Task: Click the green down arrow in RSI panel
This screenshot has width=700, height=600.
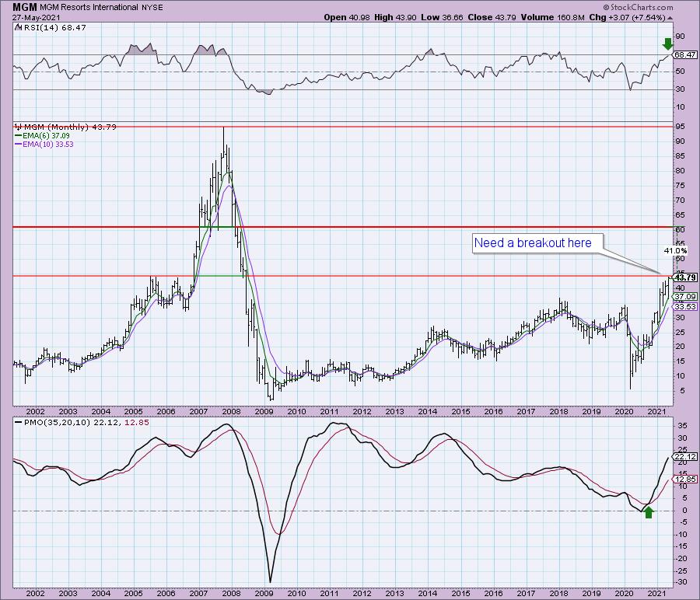Action: 667,44
